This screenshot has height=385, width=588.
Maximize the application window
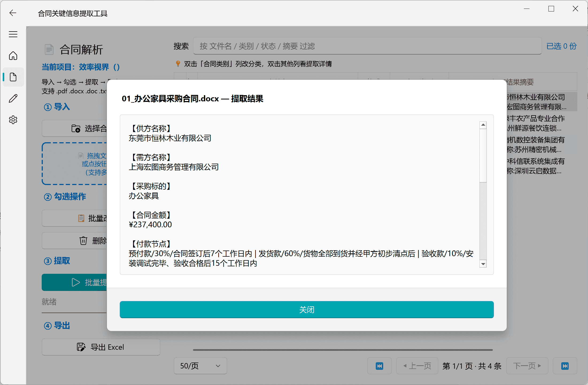pyautogui.click(x=551, y=9)
